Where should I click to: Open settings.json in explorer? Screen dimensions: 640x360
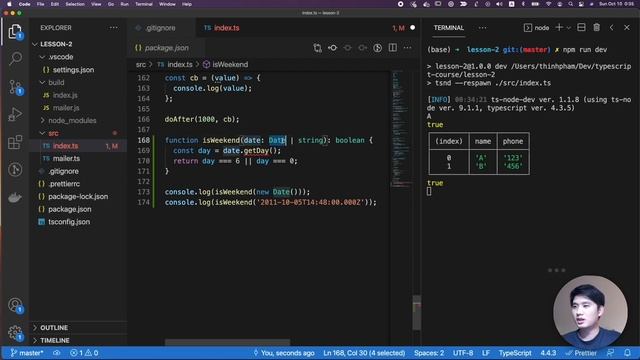click(x=73, y=70)
